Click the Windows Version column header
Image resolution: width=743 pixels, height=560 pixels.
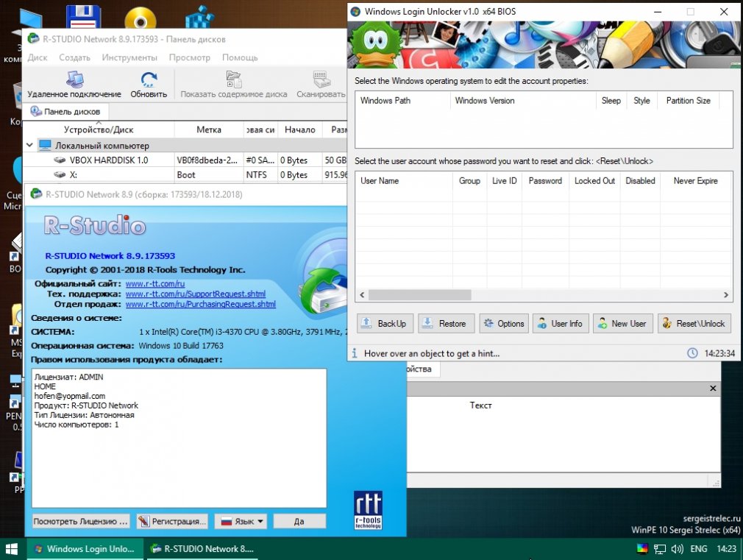(523, 101)
